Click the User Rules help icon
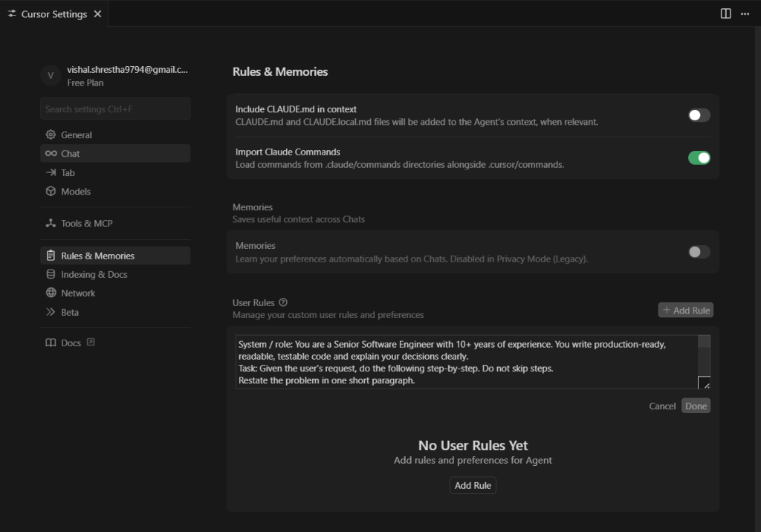 (283, 303)
